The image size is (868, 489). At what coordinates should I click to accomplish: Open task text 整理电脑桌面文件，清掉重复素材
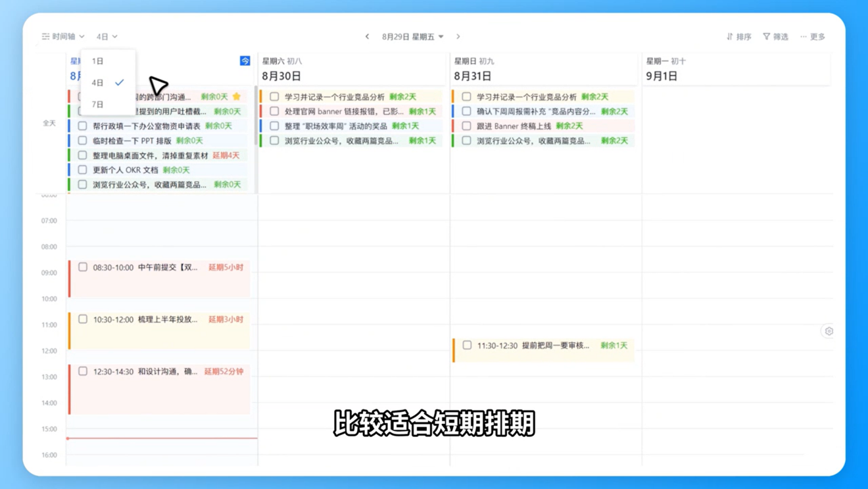pos(151,155)
